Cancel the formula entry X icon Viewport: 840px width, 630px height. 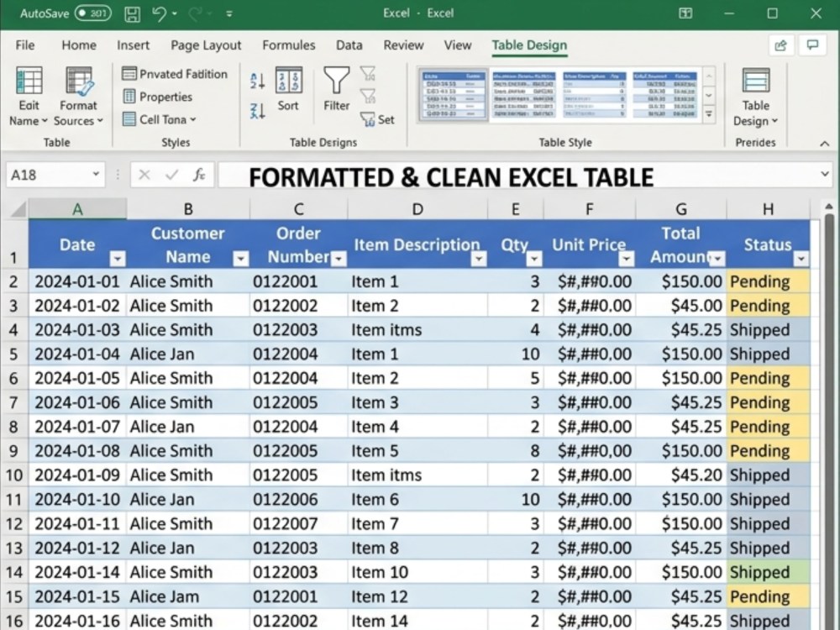(x=144, y=175)
